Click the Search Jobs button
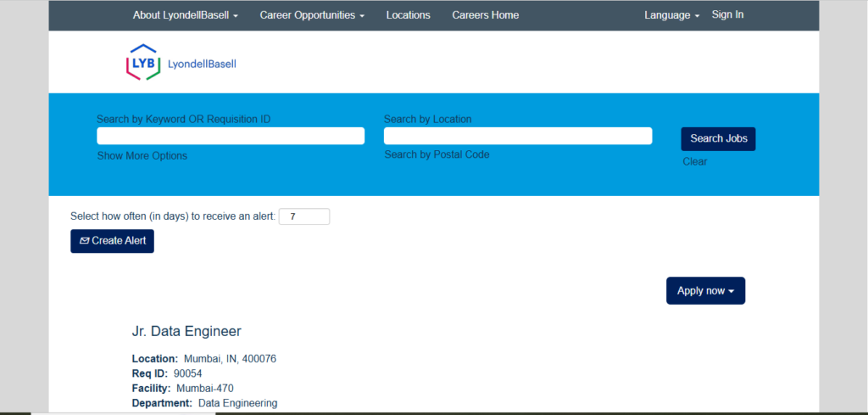The width and height of the screenshot is (868, 415). pyautogui.click(x=718, y=138)
